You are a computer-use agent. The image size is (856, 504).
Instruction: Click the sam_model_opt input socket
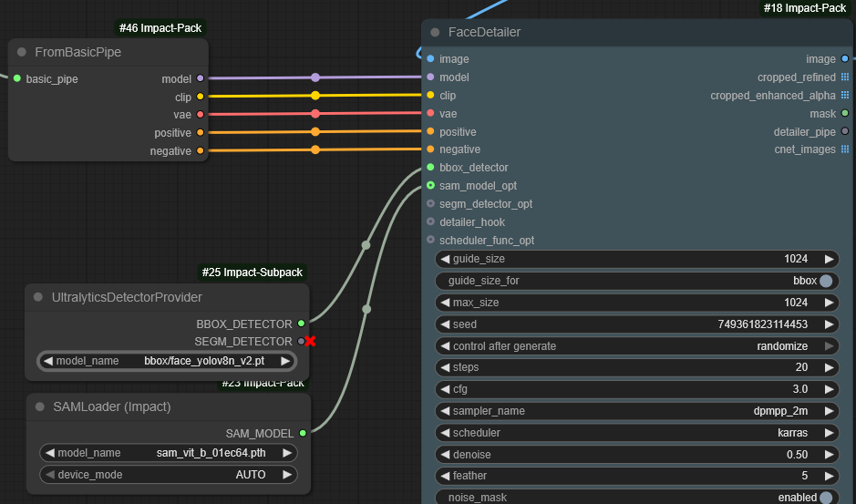pyautogui.click(x=430, y=186)
